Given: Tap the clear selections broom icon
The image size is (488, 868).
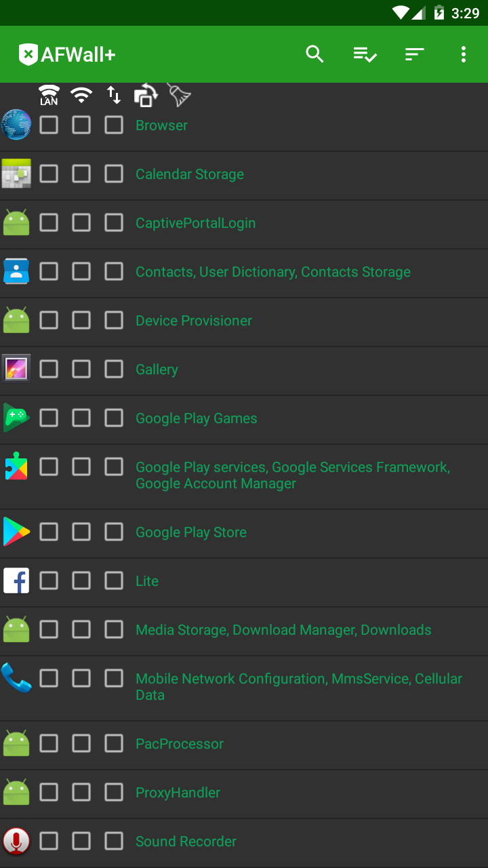Looking at the screenshot, I should (x=179, y=95).
